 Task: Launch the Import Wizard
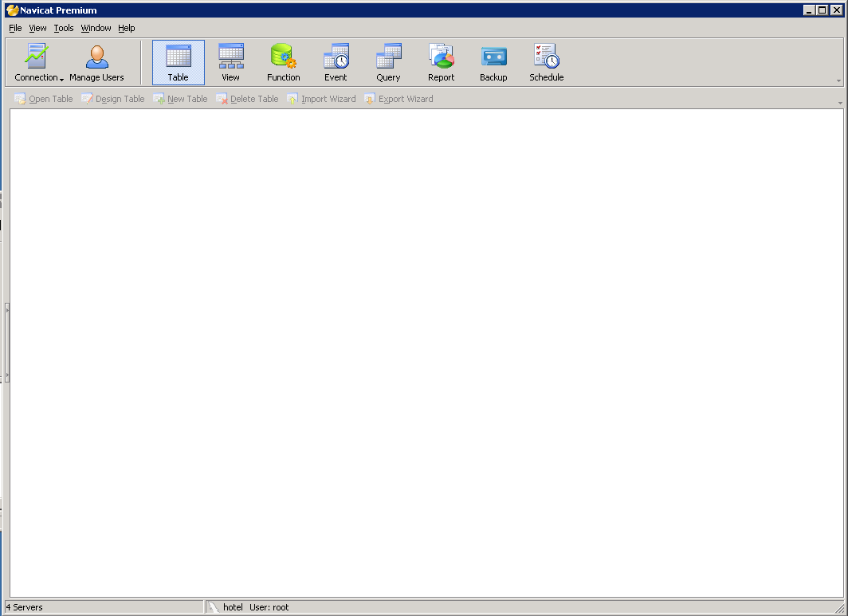coord(321,99)
